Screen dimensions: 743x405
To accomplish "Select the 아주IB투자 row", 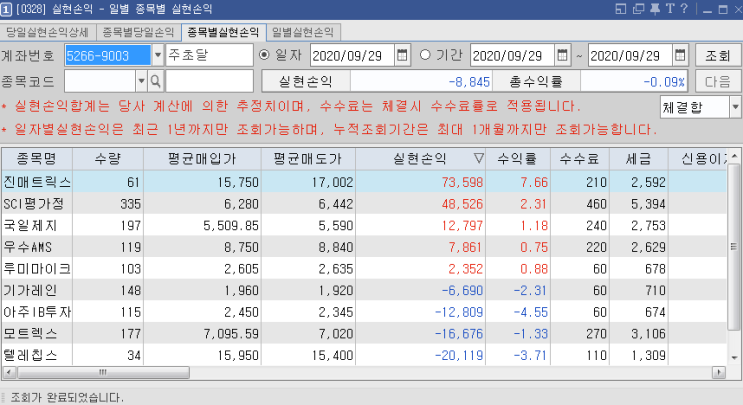I will (364, 312).
